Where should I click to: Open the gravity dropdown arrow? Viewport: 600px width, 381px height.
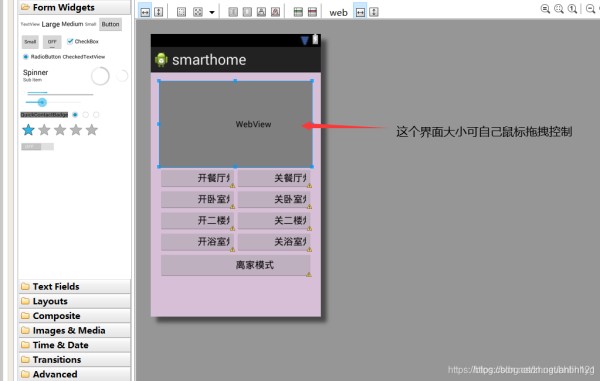coord(212,12)
